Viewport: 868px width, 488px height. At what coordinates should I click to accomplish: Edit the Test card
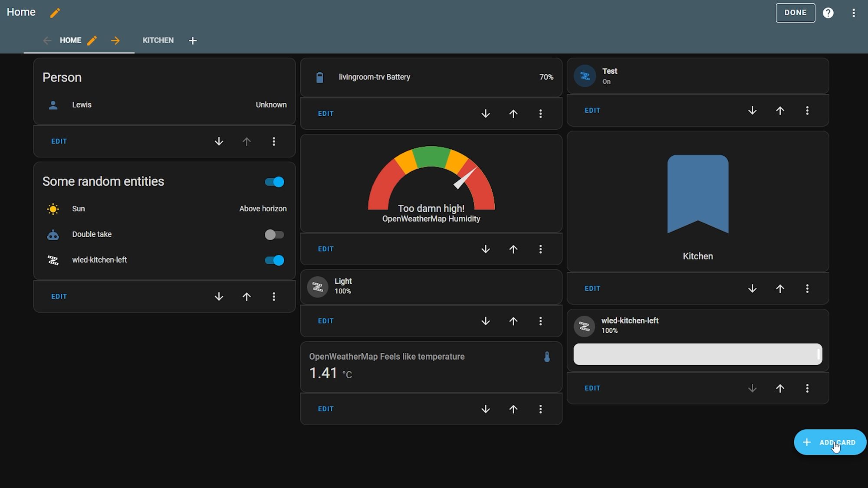coord(592,111)
